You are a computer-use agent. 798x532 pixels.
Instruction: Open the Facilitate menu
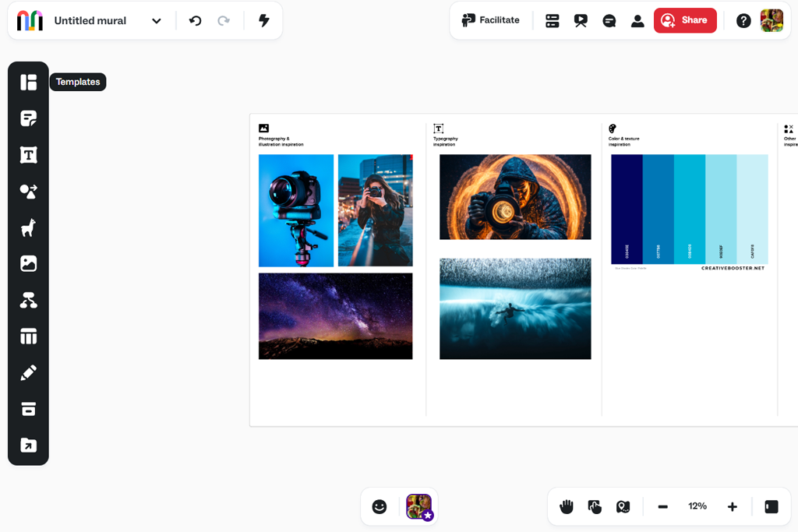pos(491,20)
